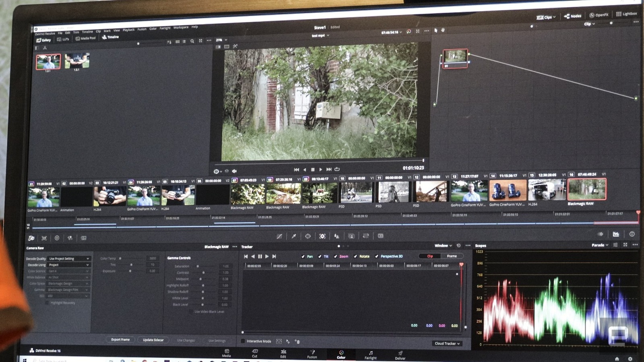Screen dimensions: 644x362
Task: Open the Power Window palette
Action: pos(308,236)
